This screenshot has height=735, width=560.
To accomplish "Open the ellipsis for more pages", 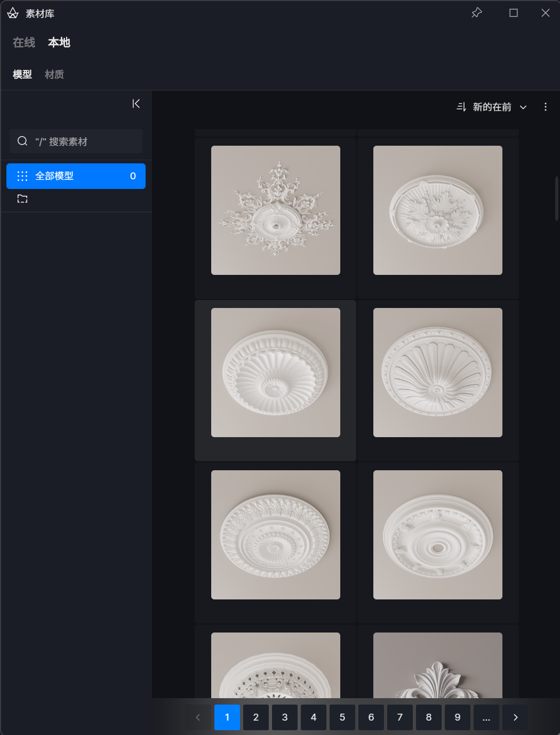I will pos(486,717).
